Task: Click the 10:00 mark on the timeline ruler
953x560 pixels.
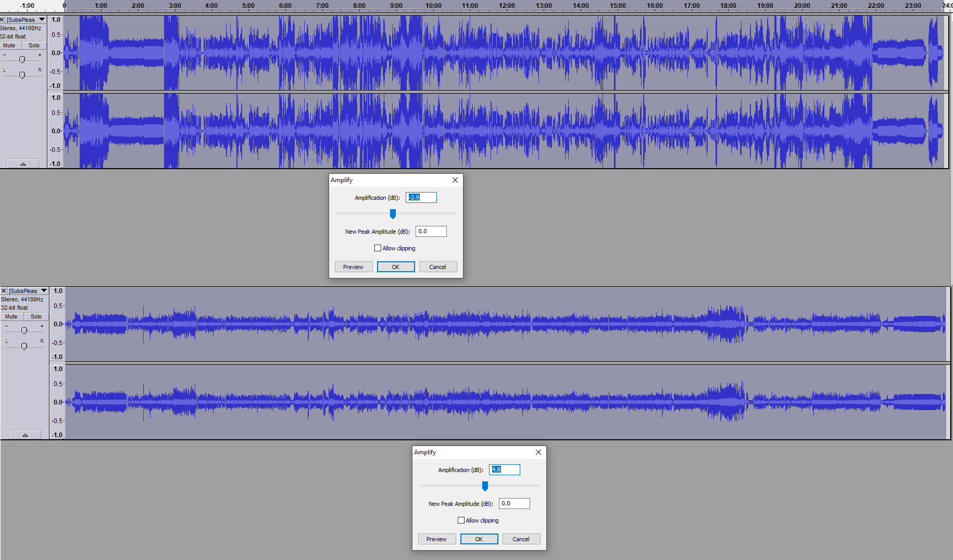Action: coord(433,6)
